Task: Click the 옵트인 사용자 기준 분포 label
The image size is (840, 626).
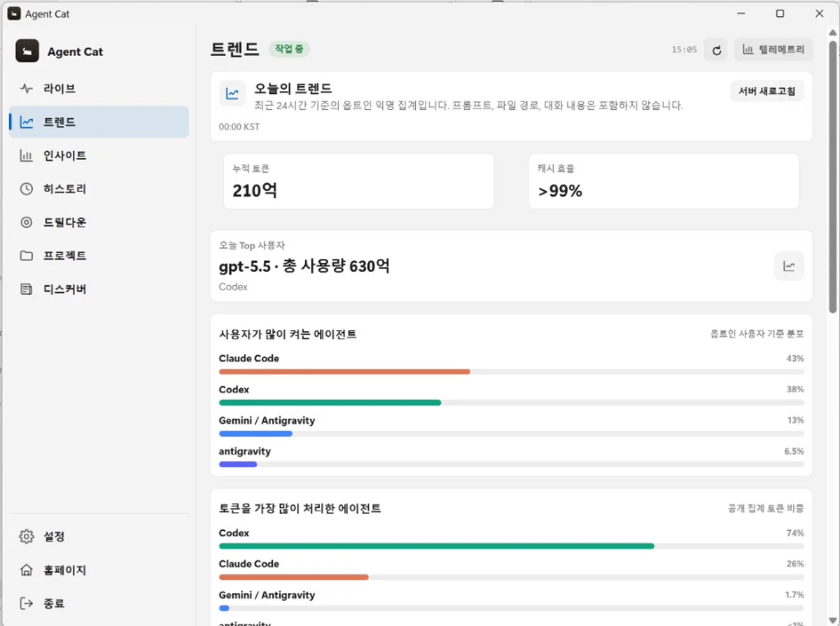Action: 757,334
